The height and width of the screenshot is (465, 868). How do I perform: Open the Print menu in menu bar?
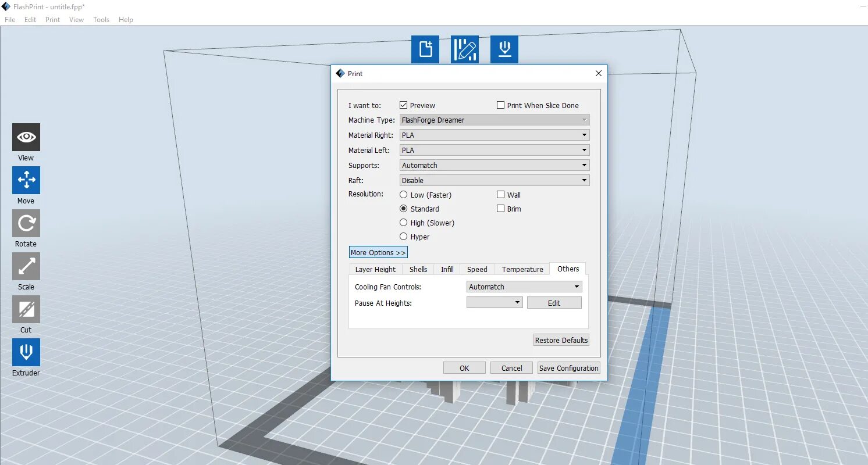point(53,19)
